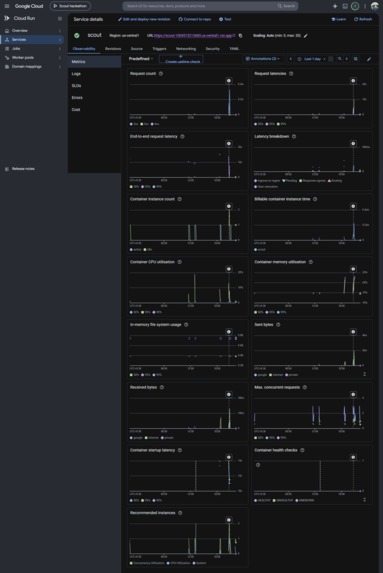Open the Last 1 day time range dropdown
383x573 pixels.
click(x=311, y=59)
